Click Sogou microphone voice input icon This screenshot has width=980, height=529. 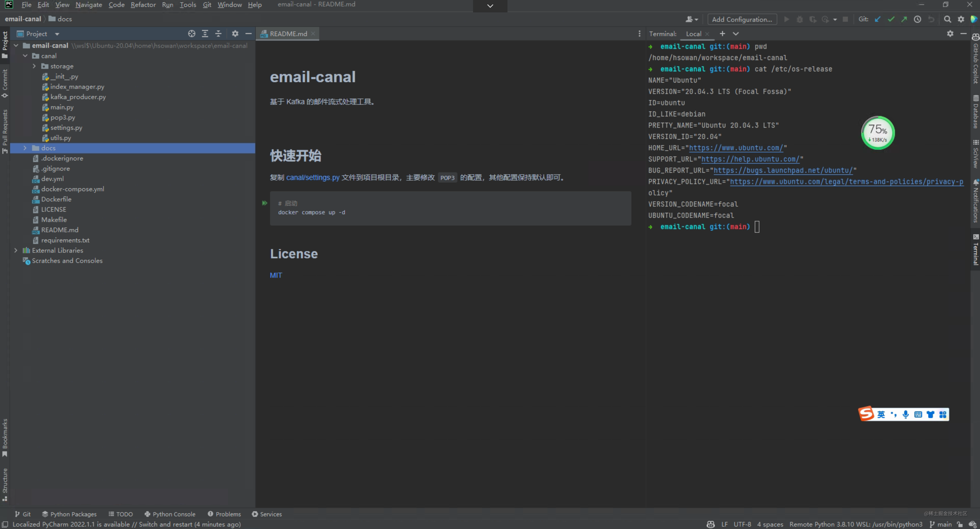(906, 415)
